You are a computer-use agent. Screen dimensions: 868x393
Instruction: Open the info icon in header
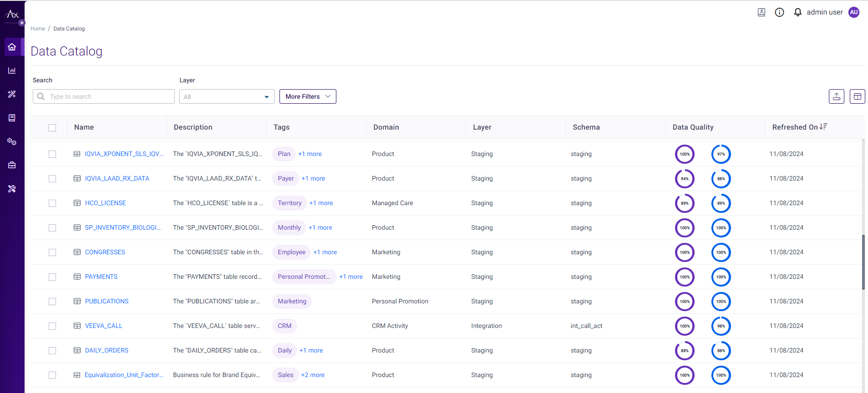tap(779, 12)
